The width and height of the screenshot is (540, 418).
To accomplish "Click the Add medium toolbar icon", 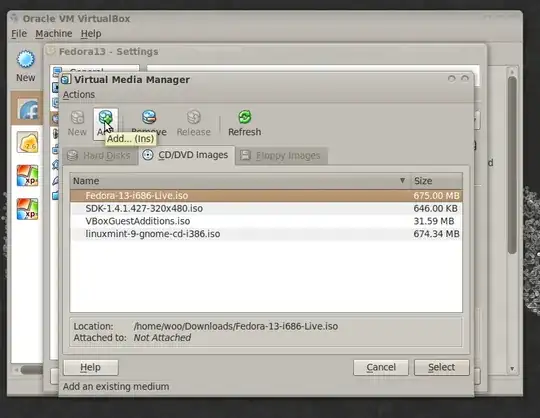I will pos(105,118).
